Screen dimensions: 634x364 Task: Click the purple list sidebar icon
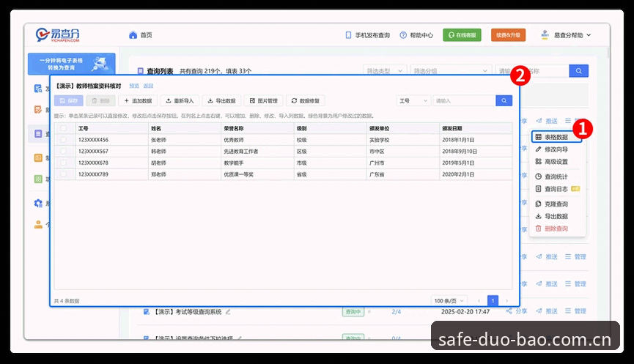38,134
